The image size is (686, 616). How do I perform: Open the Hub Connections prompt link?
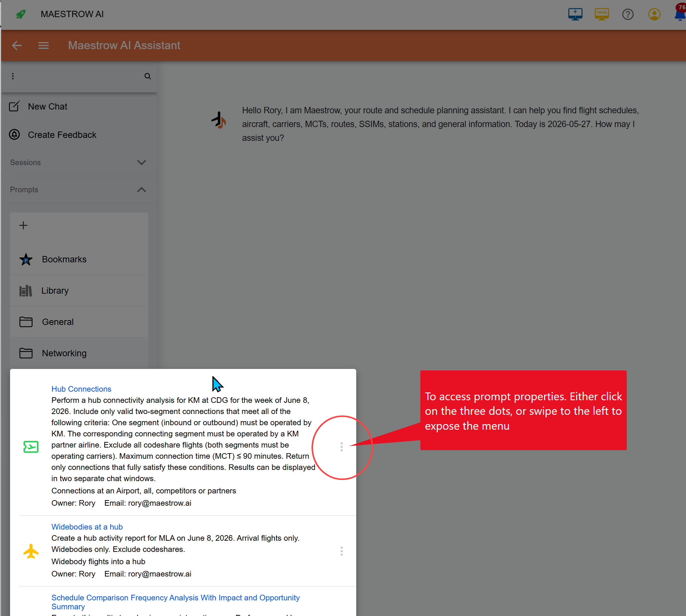pos(81,389)
